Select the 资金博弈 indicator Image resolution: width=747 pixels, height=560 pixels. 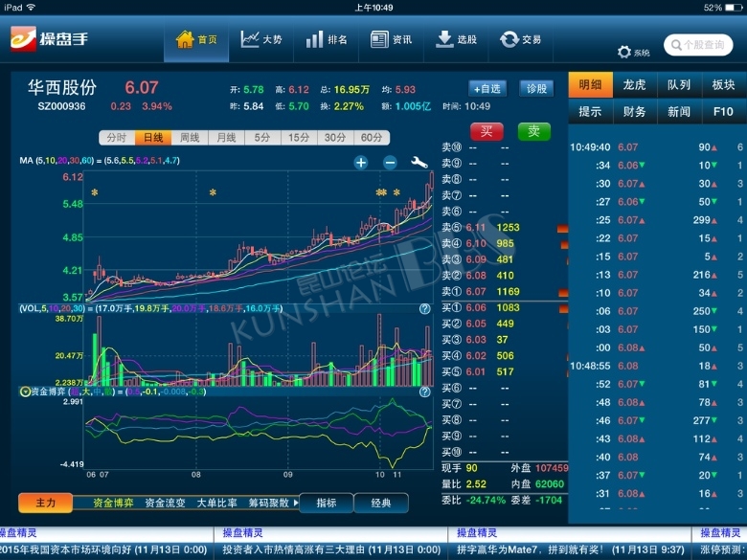pos(113,503)
